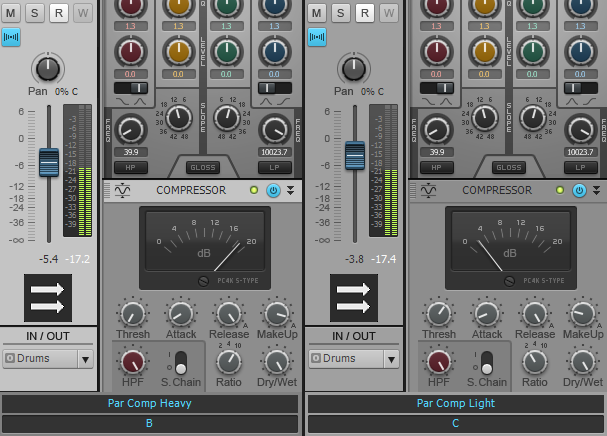Click bus label C under Par Comp Light
The height and width of the screenshot is (436, 607).
tap(456, 423)
